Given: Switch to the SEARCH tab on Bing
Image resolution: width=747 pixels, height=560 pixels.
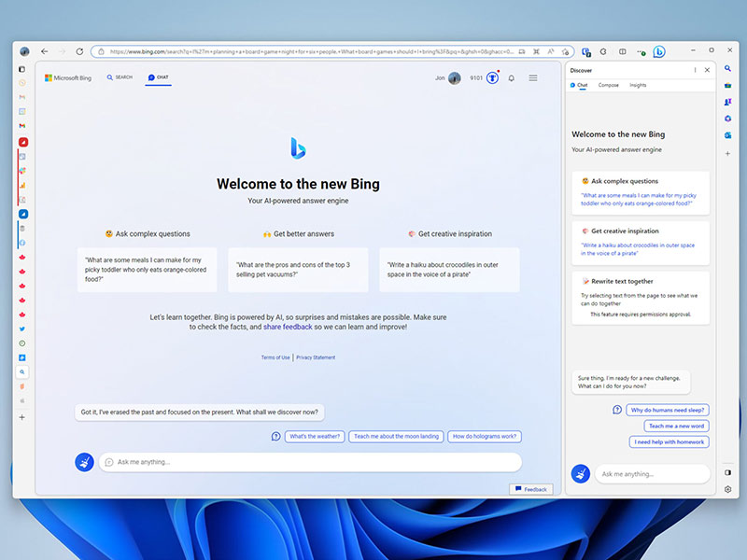Looking at the screenshot, I should coord(120,77).
